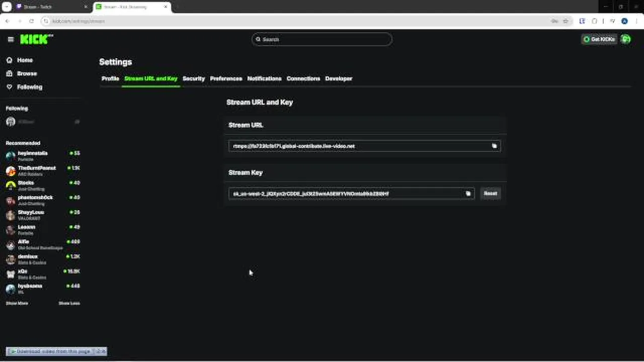Click the KICK logo

coord(37,39)
